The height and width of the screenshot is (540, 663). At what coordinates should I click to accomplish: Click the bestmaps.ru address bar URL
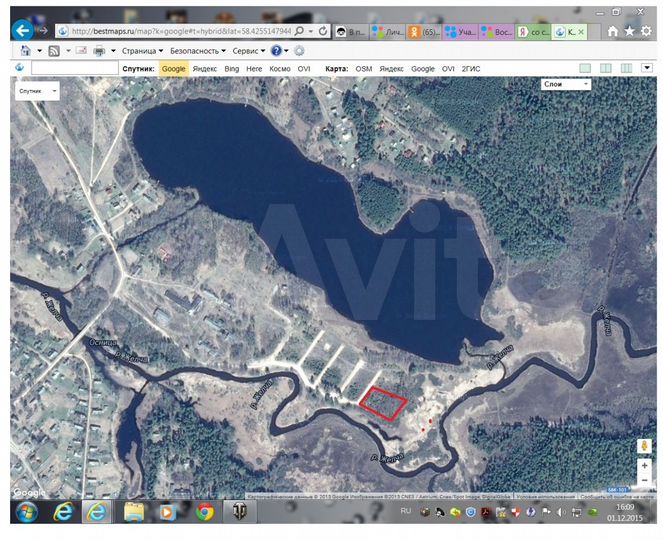coord(182,31)
